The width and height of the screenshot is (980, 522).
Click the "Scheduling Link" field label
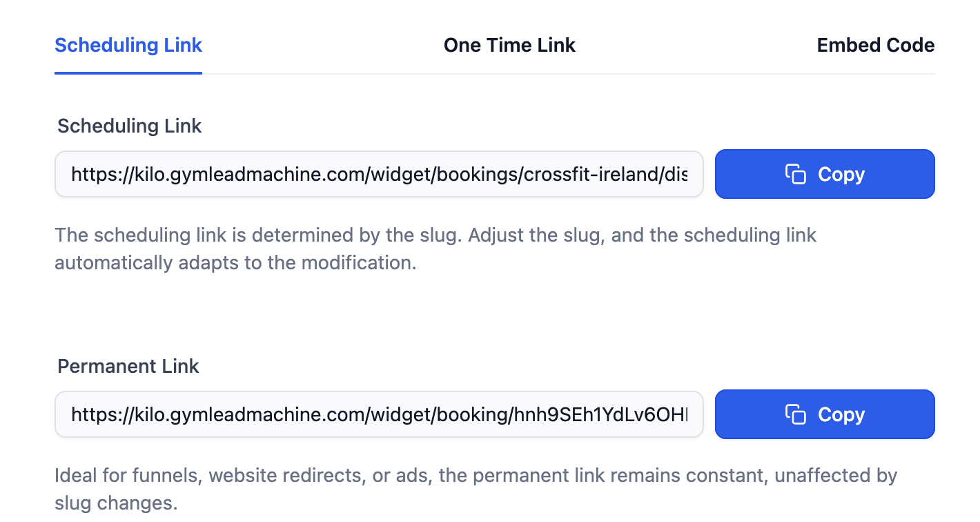pyautogui.click(x=130, y=126)
